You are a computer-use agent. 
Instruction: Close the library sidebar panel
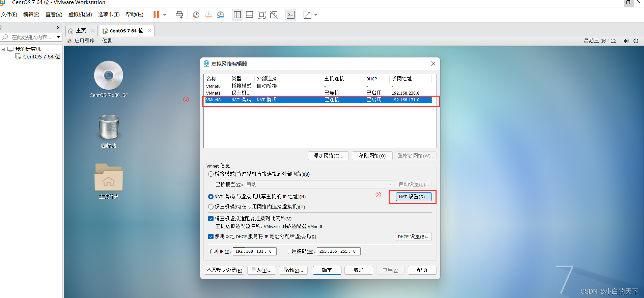(58, 28)
